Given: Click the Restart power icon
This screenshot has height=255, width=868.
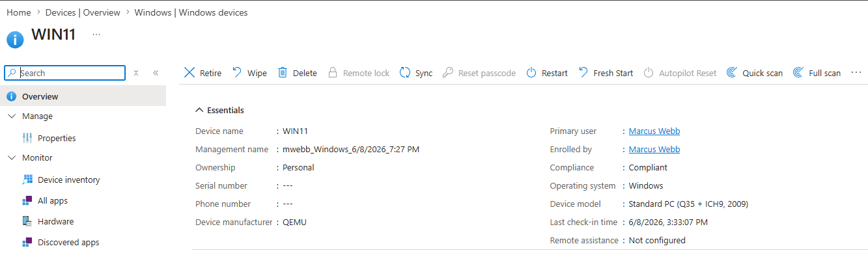Looking at the screenshot, I should (531, 73).
